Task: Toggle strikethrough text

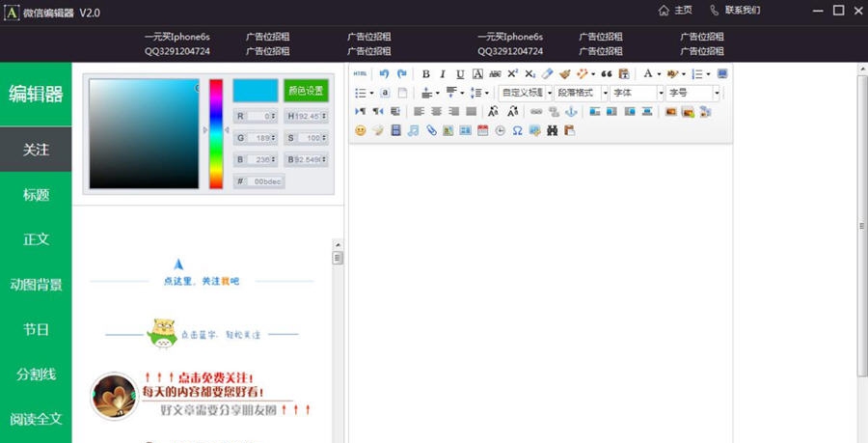Action: (495, 73)
